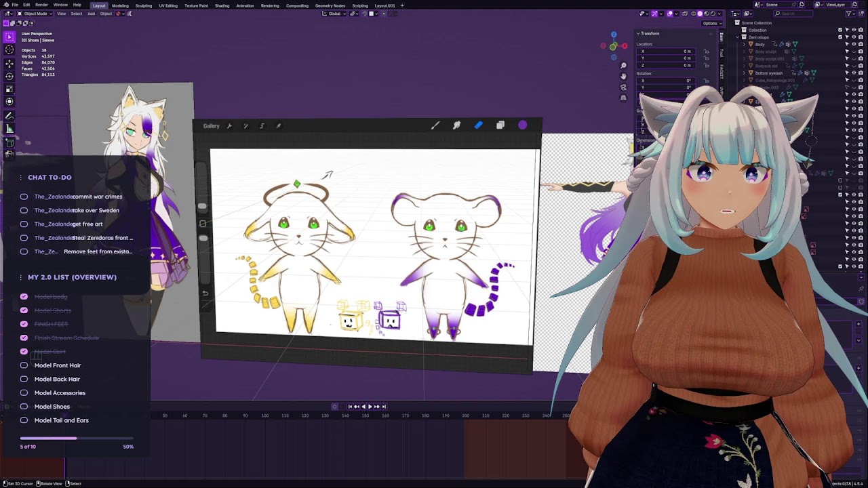Check the Model Accessories task

coord(24,392)
